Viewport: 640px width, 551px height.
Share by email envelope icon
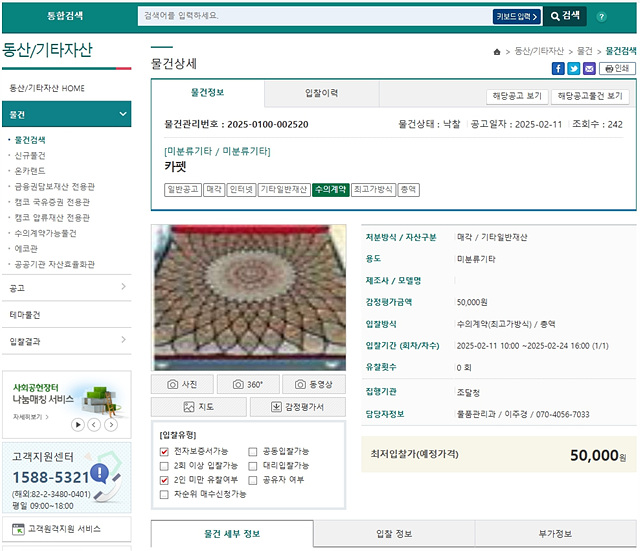[x=589, y=68]
